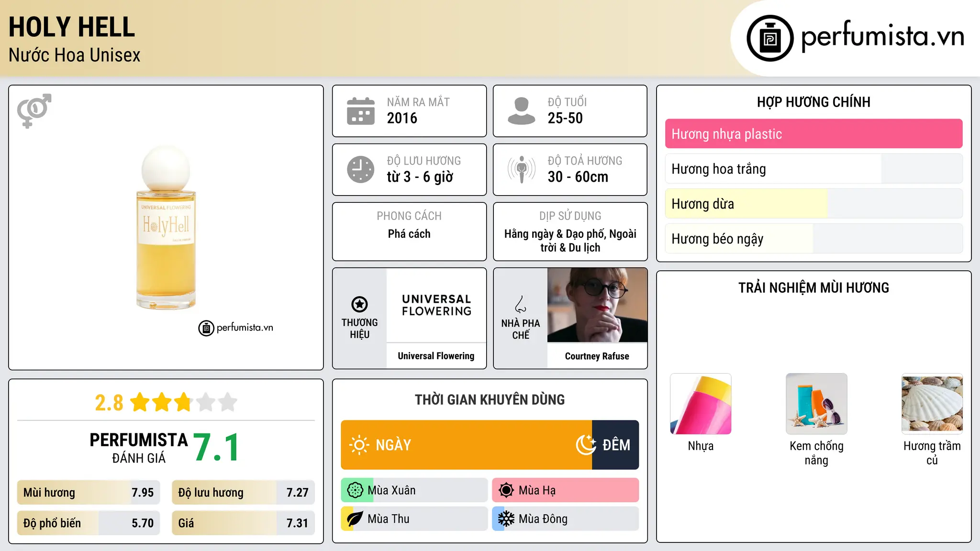Image resolution: width=980 pixels, height=551 pixels.
Task: Click the Mùa Đông season bar
Action: pyautogui.click(x=566, y=519)
